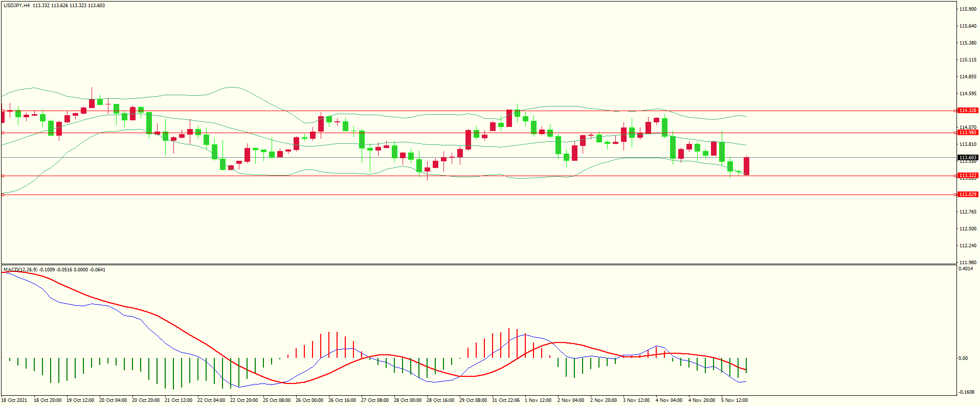This screenshot has width=980, height=406.
Task: Click the 20 Oct 20:00 time label
Action: (146, 400)
